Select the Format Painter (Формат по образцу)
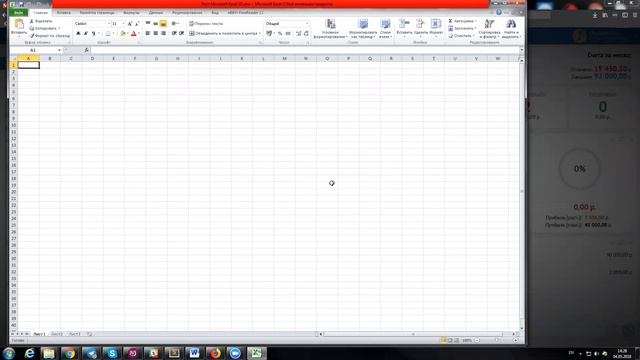Image resolution: width=640 pixels, height=360 pixels. pos(49,36)
